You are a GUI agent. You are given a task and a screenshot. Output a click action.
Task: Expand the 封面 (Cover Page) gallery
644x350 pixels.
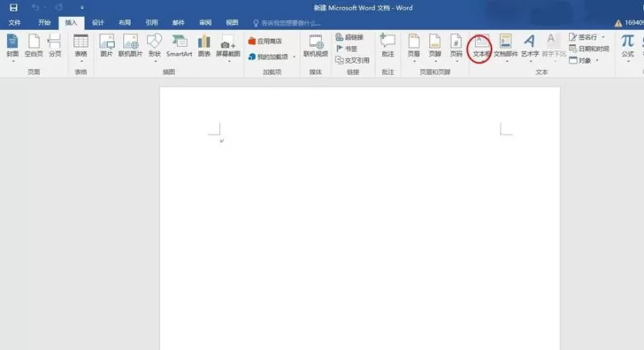point(13,48)
